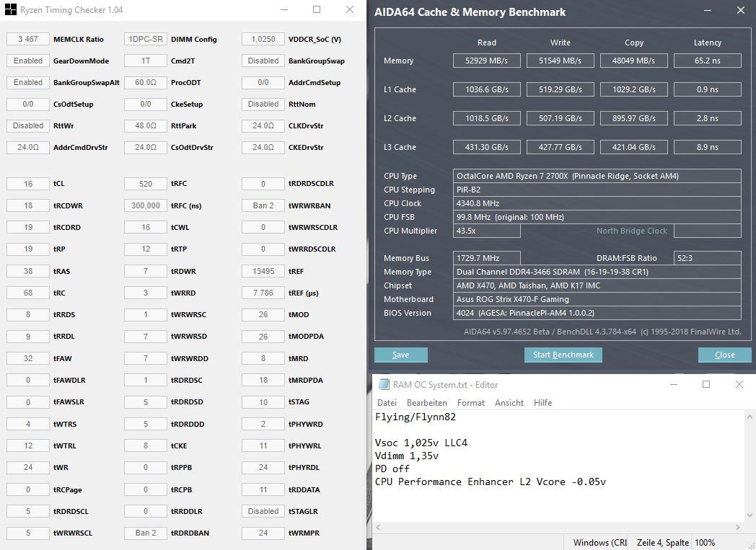Click the empty North Bridge Clock field
756x550 pixels.
[x=707, y=231]
